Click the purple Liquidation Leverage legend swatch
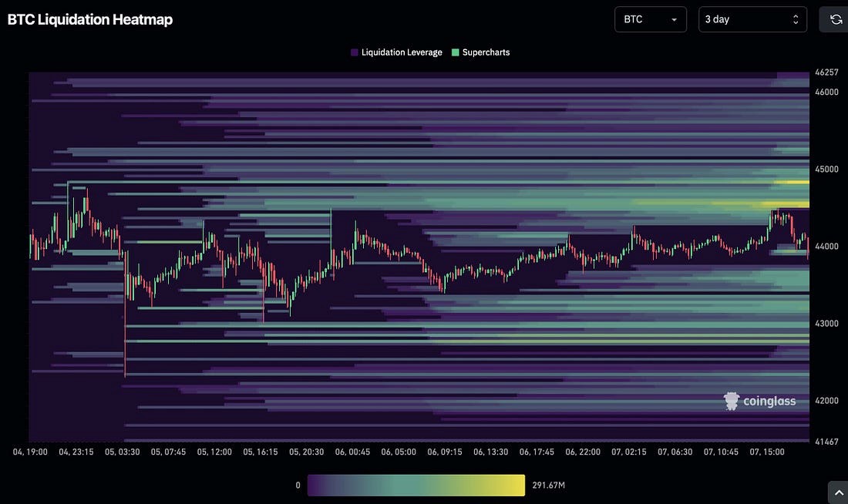Viewport: 848px width, 504px height. click(355, 52)
